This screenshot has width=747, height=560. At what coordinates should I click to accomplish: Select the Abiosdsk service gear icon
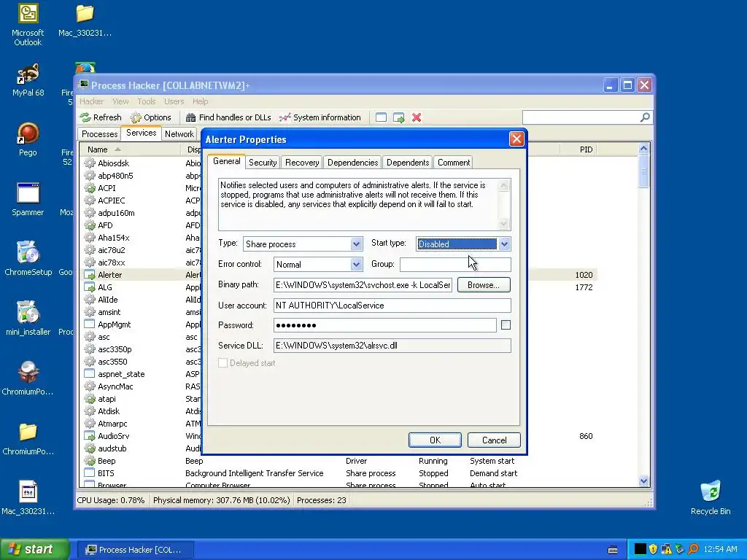click(90, 163)
